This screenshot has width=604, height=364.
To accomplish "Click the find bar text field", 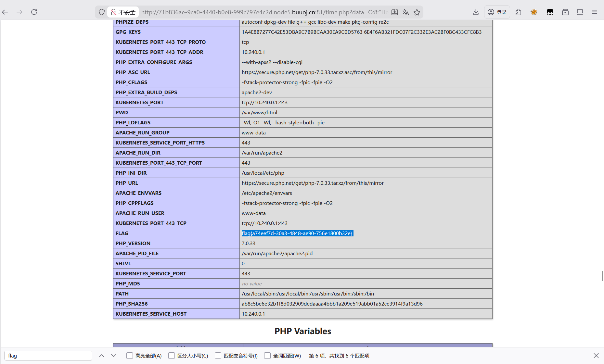I will tap(48, 356).
